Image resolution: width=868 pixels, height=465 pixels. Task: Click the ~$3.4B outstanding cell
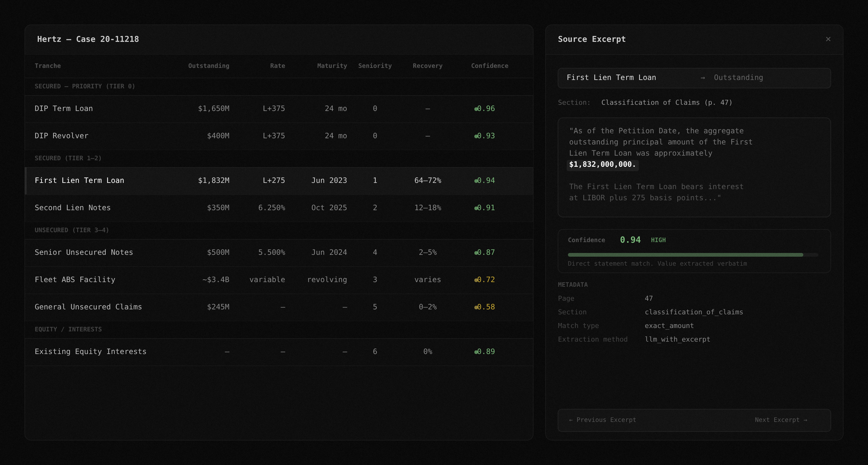tap(216, 280)
